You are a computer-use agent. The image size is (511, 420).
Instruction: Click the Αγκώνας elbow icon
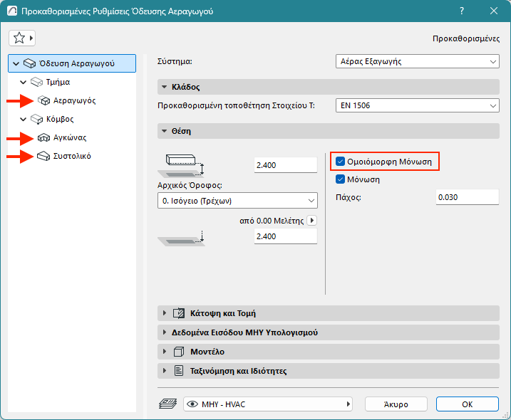click(x=43, y=137)
